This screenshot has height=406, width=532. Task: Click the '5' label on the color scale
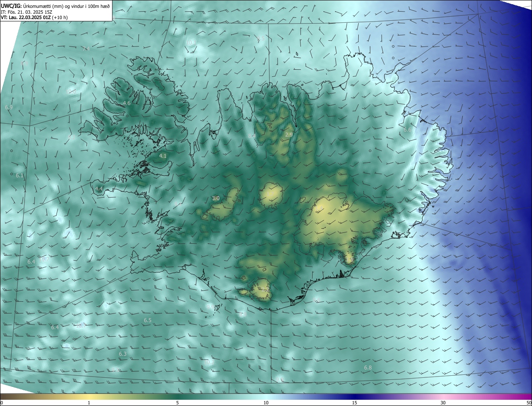point(177,403)
